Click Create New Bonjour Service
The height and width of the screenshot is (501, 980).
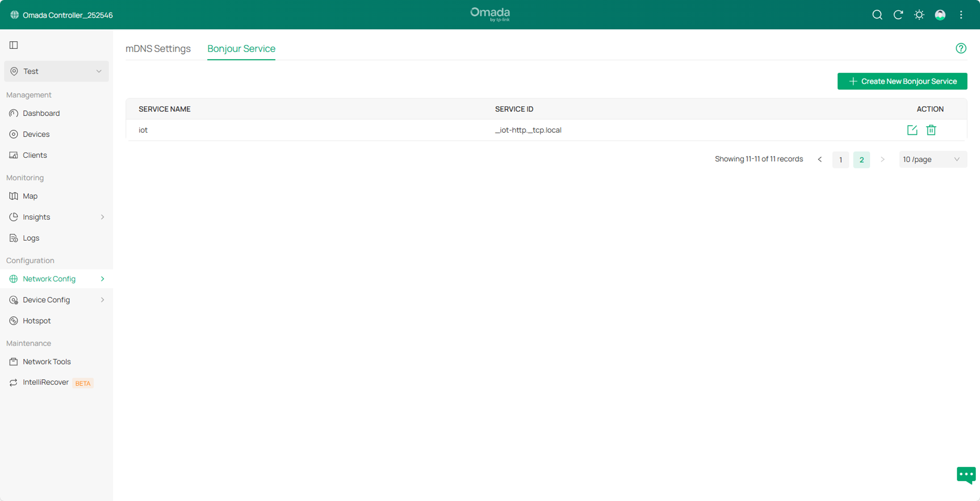click(x=902, y=81)
